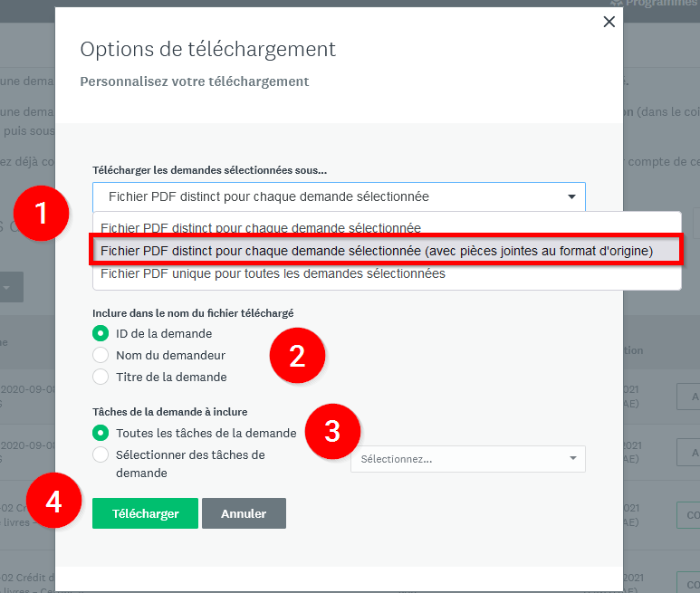Click the Annuler button

coord(244,513)
